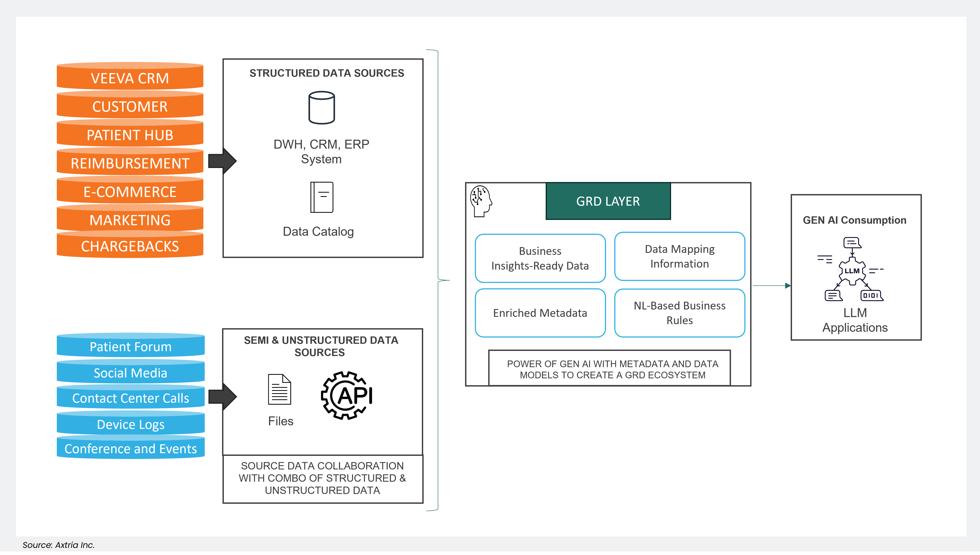Click the Source: Axtria Inc. caption
This screenshot has width=980, height=555.
click(58, 545)
